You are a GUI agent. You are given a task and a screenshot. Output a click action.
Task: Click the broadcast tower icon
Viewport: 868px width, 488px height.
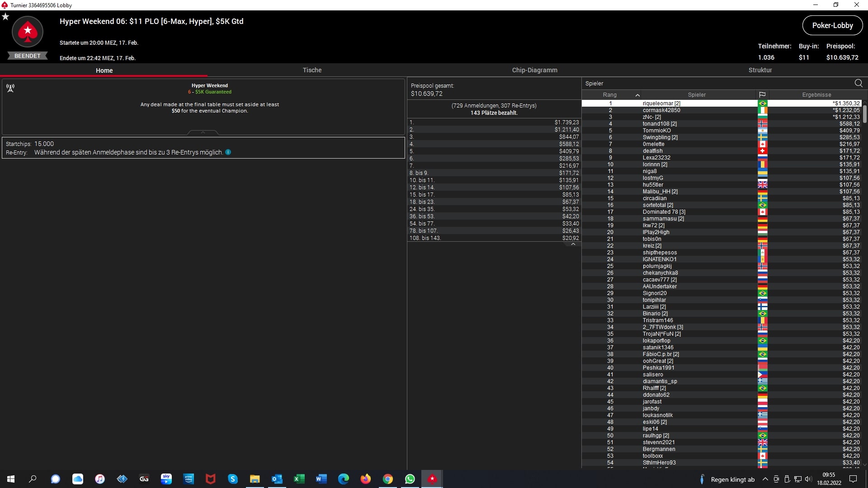(10, 88)
